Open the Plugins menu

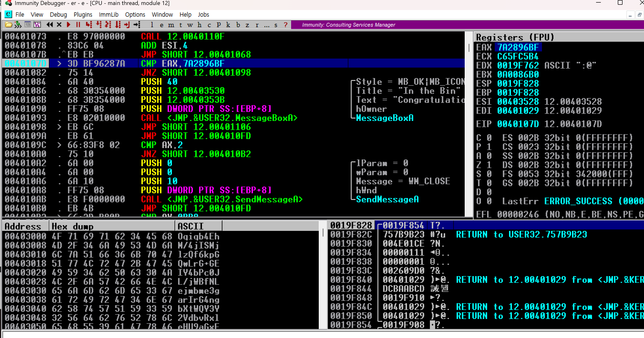point(83,15)
